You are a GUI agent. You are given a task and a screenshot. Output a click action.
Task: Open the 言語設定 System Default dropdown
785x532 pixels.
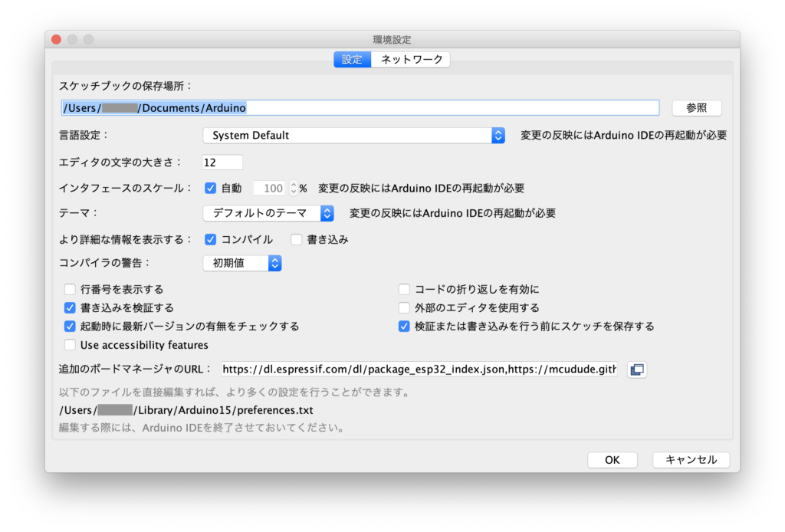(353, 136)
